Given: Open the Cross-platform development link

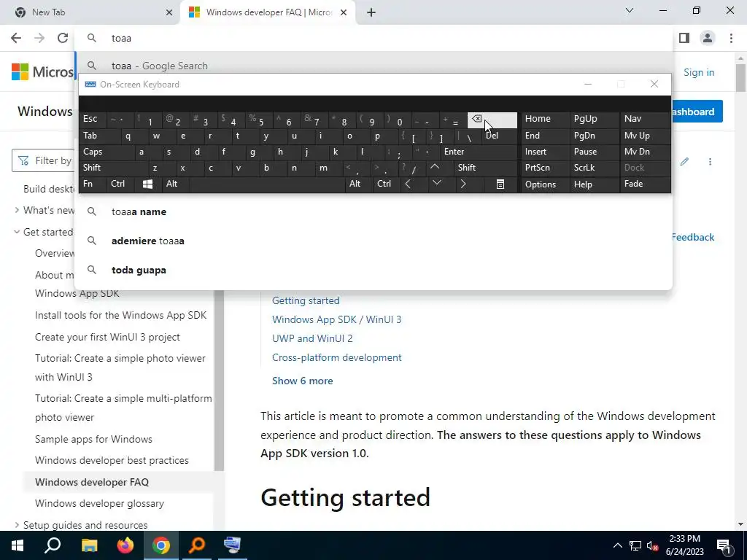Looking at the screenshot, I should pyautogui.click(x=336, y=357).
